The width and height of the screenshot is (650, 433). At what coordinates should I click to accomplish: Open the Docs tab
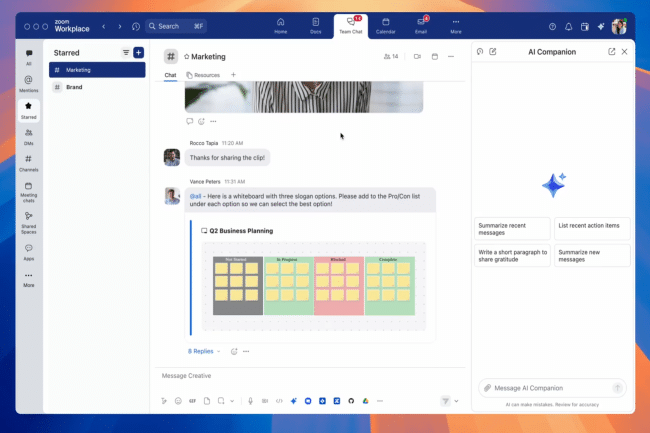pos(315,26)
